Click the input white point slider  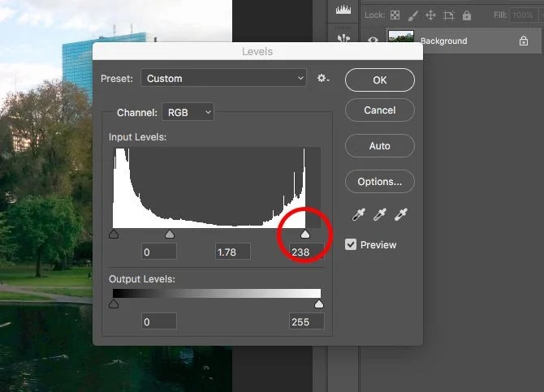(305, 235)
